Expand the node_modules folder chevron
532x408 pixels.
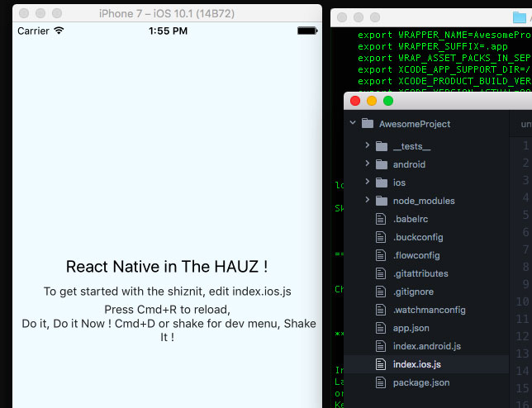coord(367,200)
